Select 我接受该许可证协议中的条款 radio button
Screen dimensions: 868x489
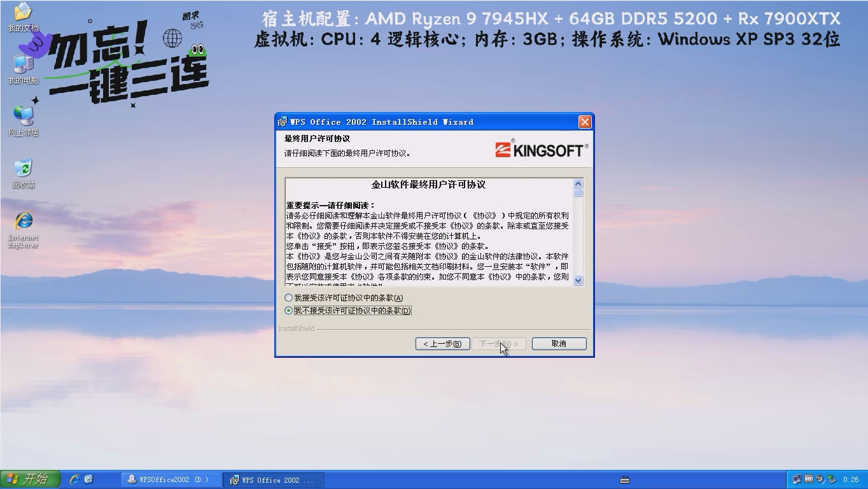coord(289,298)
